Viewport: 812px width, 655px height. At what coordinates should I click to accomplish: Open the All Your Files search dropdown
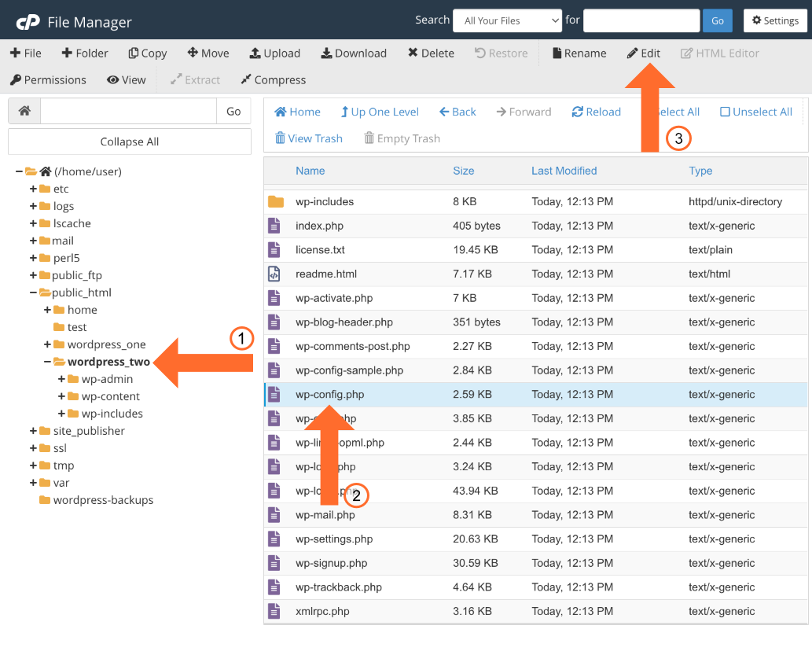pyautogui.click(x=507, y=20)
